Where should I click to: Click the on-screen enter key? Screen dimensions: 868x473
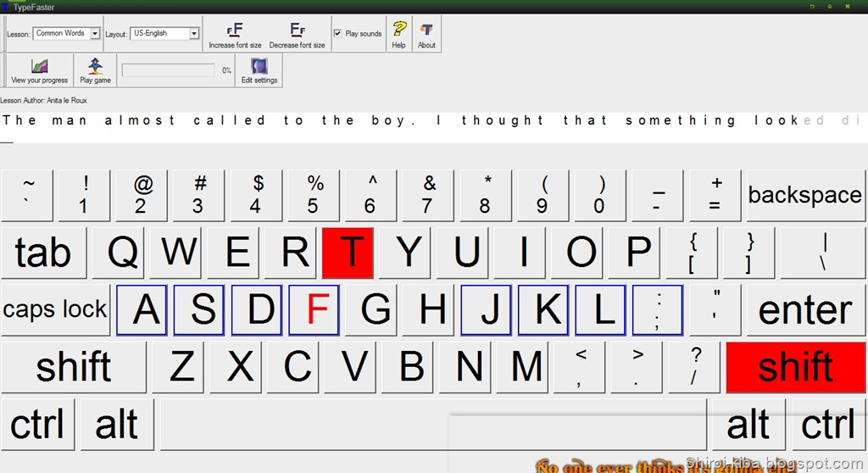click(805, 309)
